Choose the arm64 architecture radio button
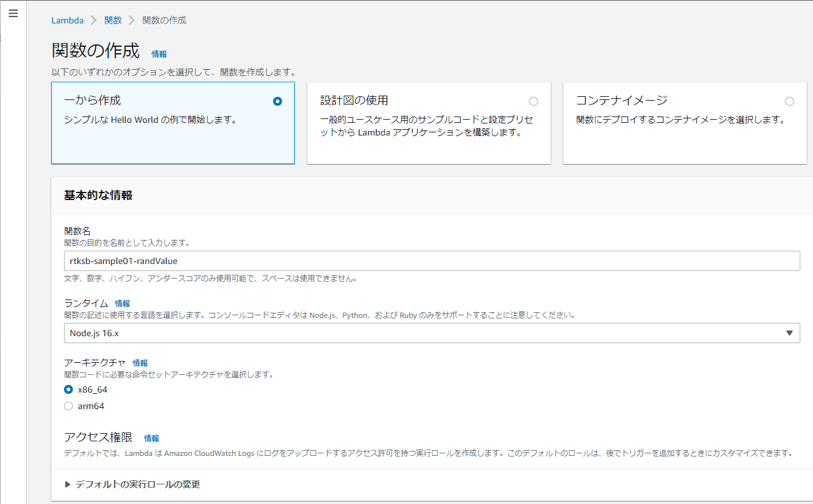The image size is (813, 504). point(68,406)
